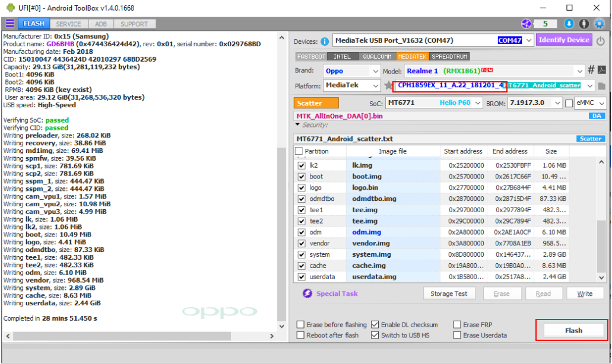Click the Write button
The width and height of the screenshot is (612, 364).
(585, 293)
